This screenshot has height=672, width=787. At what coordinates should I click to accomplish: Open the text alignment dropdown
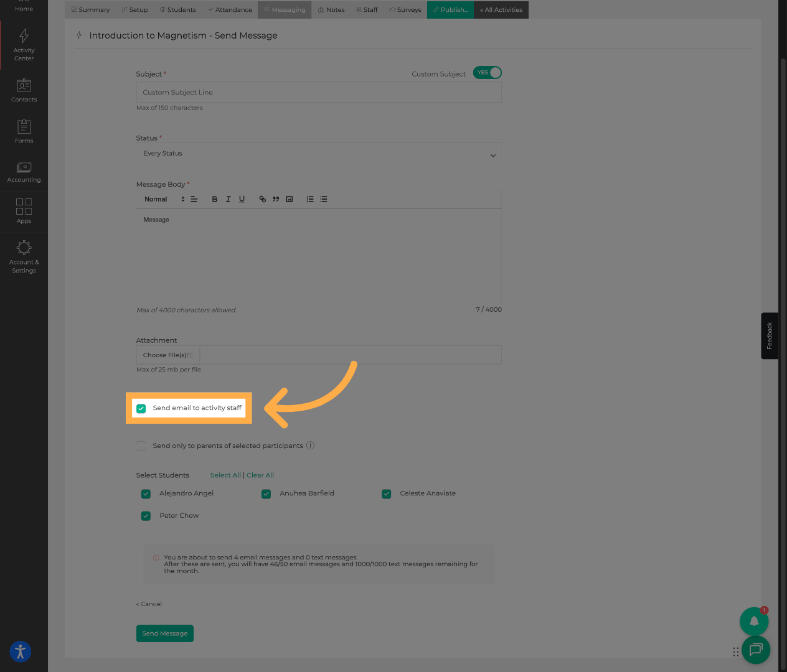[194, 199]
